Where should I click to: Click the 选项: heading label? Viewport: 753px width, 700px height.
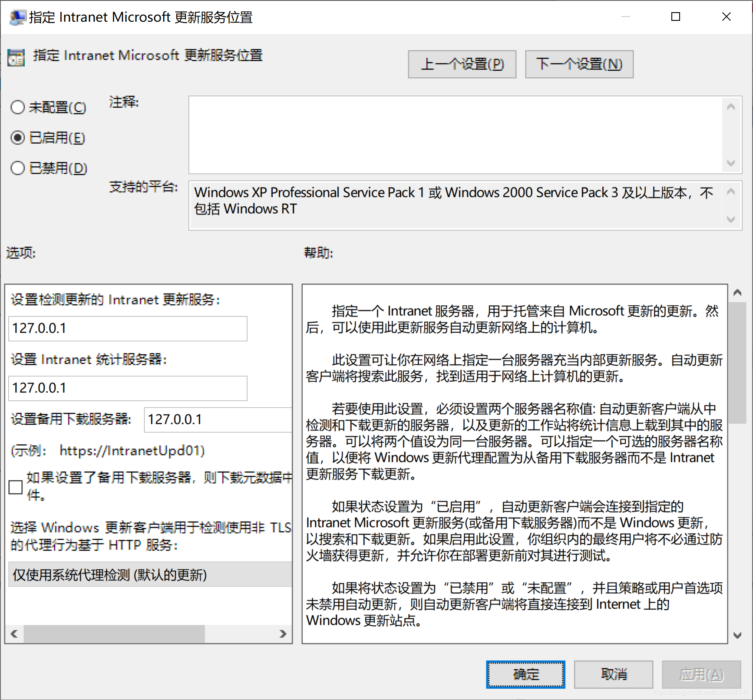[x=21, y=253]
